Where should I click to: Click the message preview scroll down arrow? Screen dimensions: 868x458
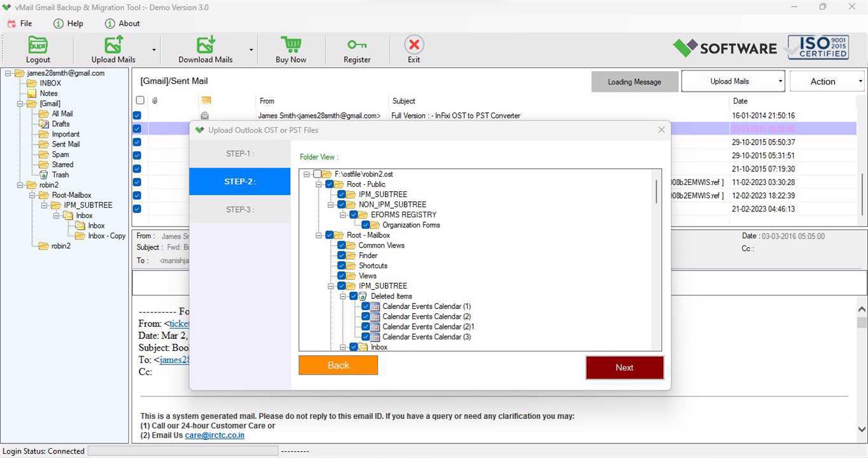[862, 429]
